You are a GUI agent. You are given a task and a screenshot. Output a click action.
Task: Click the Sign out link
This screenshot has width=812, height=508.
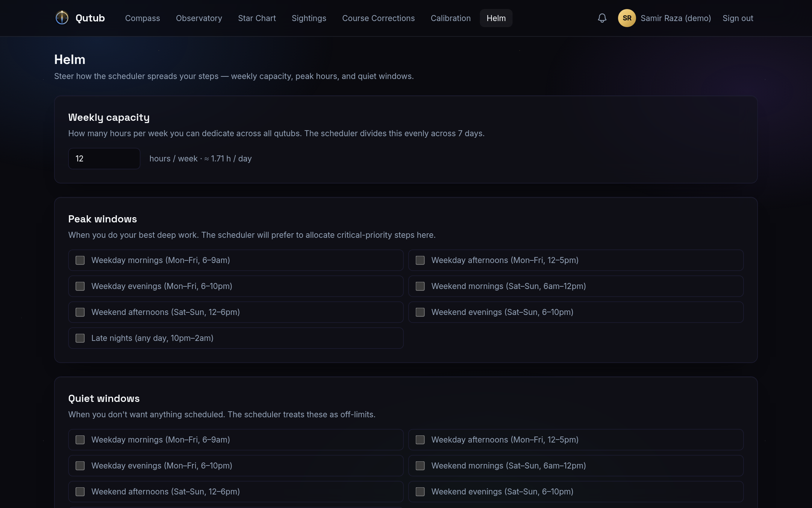click(738, 18)
